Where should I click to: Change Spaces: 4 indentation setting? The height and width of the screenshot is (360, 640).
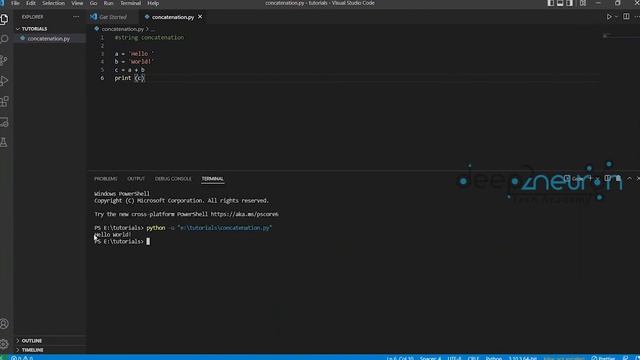click(x=431, y=358)
